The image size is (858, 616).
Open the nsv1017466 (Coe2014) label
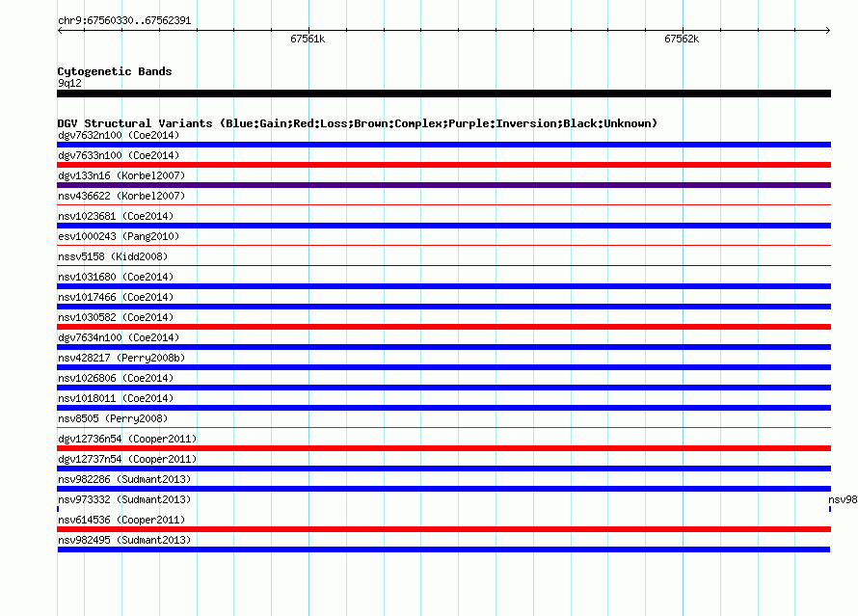tap(116, 297)
